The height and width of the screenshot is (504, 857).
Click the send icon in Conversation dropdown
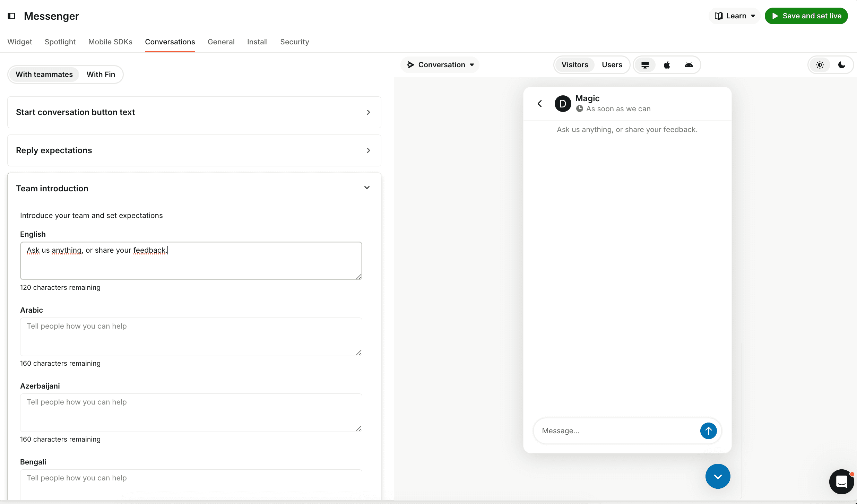pyautogui.click(x=411, y=65)
